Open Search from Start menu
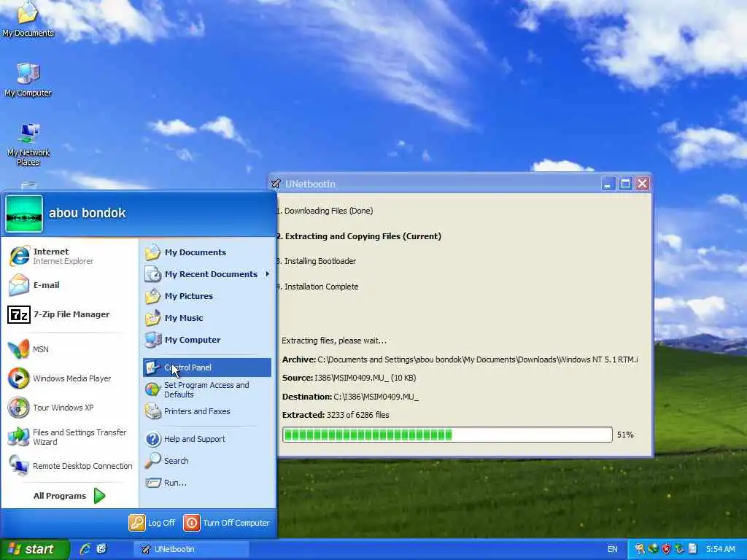This screenshot has height=560, width=747. pyautogui.click(x=206, y=461)
